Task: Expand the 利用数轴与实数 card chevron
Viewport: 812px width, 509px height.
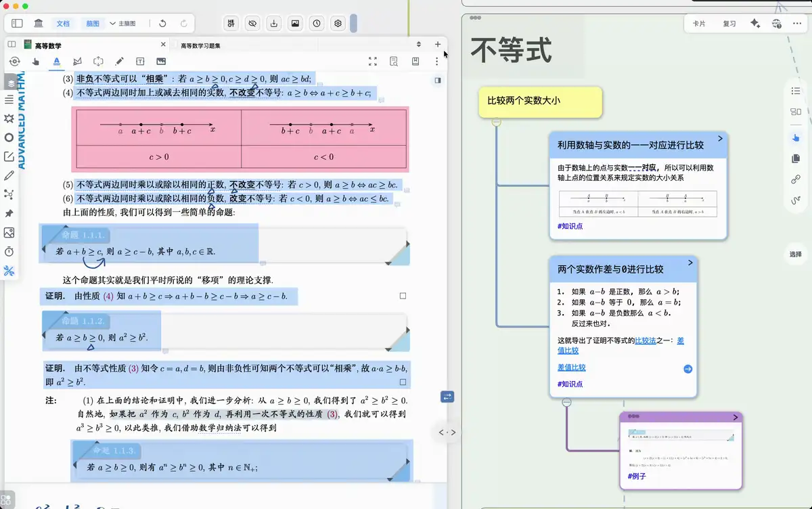Action: (x=720, y=138)
